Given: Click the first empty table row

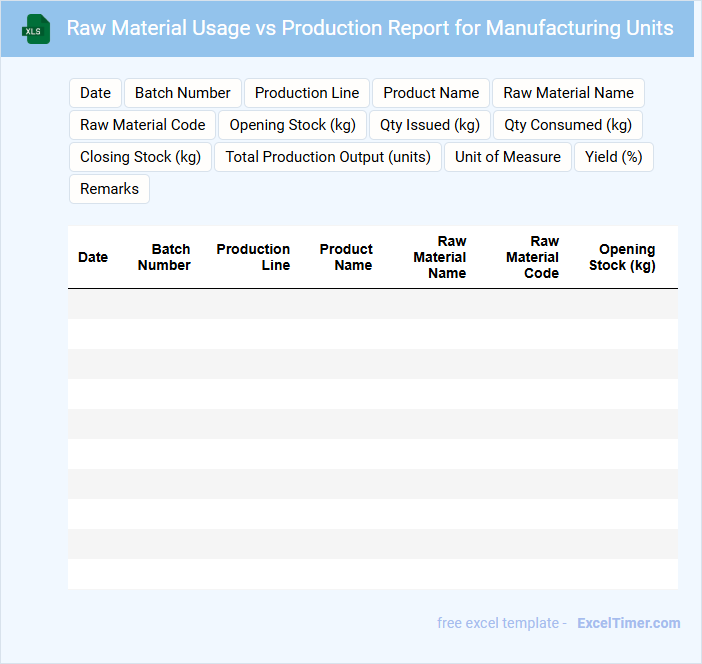Looking at the screenshot, I should click(x=372, y=304).
